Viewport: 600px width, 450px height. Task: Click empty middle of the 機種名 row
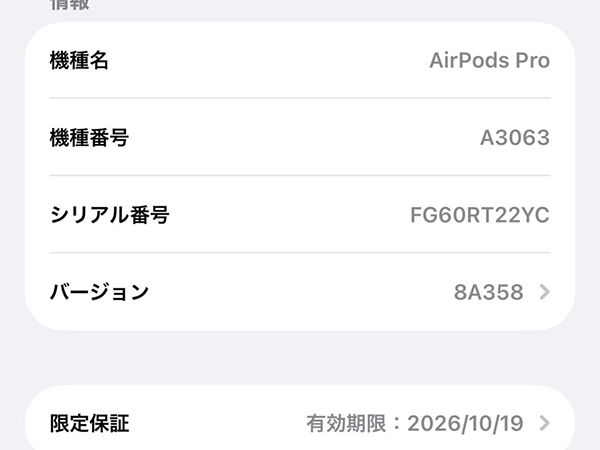click(270, 60)
